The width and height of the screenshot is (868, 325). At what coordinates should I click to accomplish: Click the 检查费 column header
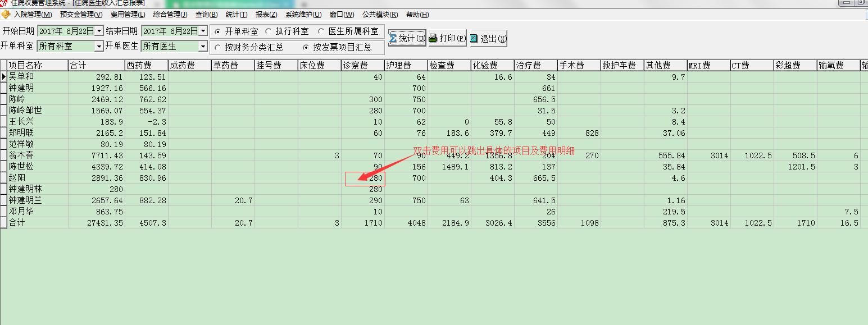[x=449, y=66]
